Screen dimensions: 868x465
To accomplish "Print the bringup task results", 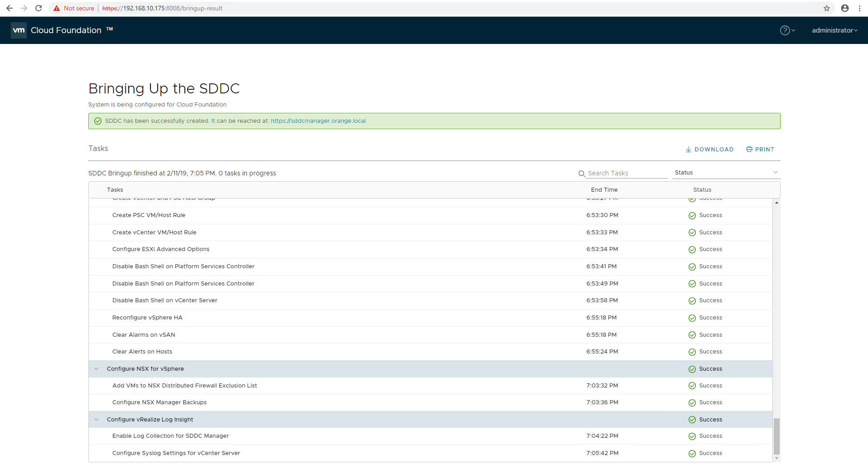I will 760,150.
